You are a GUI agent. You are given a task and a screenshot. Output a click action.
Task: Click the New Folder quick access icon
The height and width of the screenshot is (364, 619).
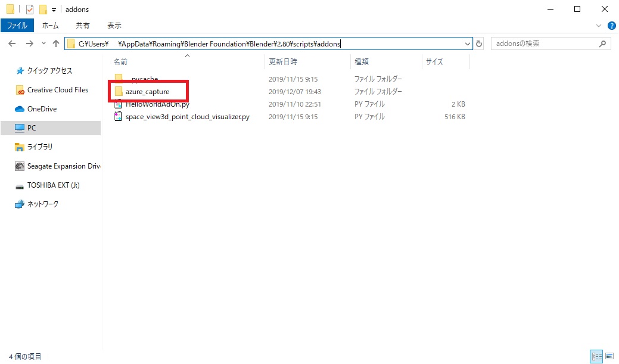pyautogui.click(x=43, y=9)
